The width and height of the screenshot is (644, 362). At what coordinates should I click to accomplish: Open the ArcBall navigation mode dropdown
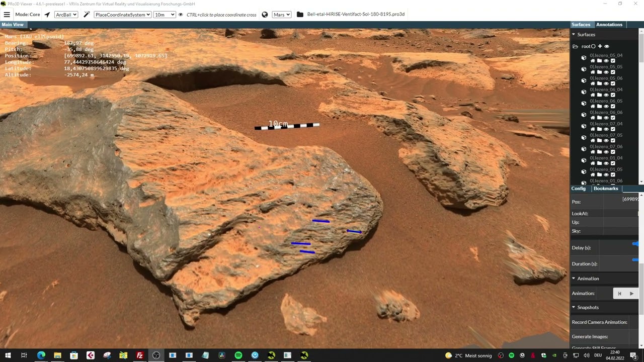(x=66, y=15)
